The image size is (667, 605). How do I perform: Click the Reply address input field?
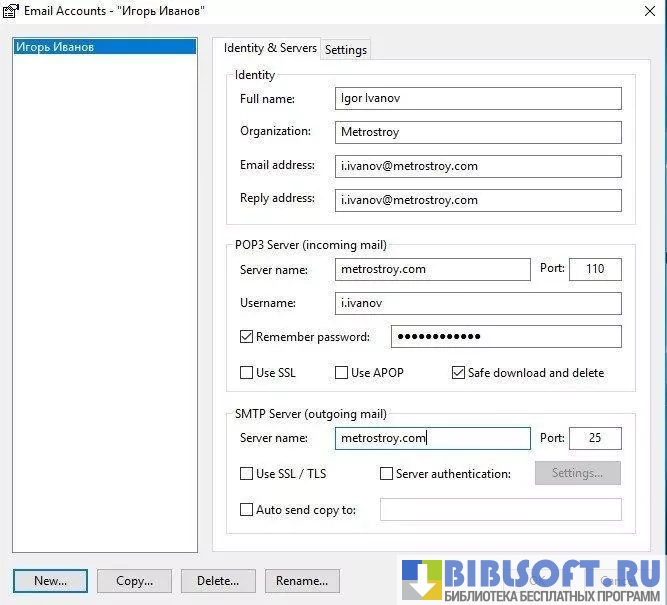(478, 200)
